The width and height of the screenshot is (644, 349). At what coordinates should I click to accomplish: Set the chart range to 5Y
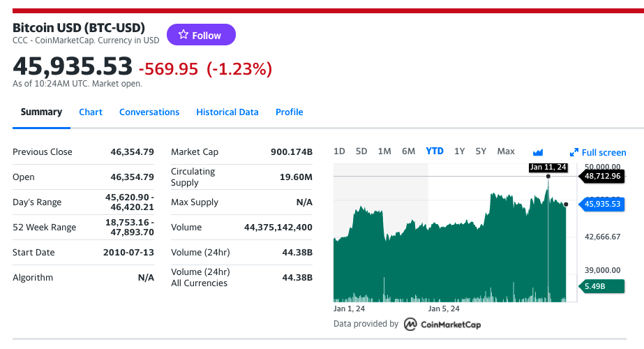481,151
